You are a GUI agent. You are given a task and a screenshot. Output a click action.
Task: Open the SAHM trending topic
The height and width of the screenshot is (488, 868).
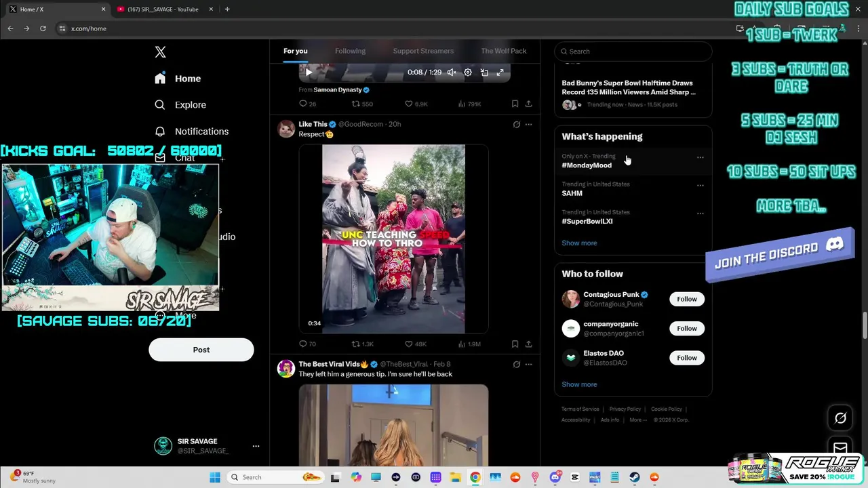point(572,193)
